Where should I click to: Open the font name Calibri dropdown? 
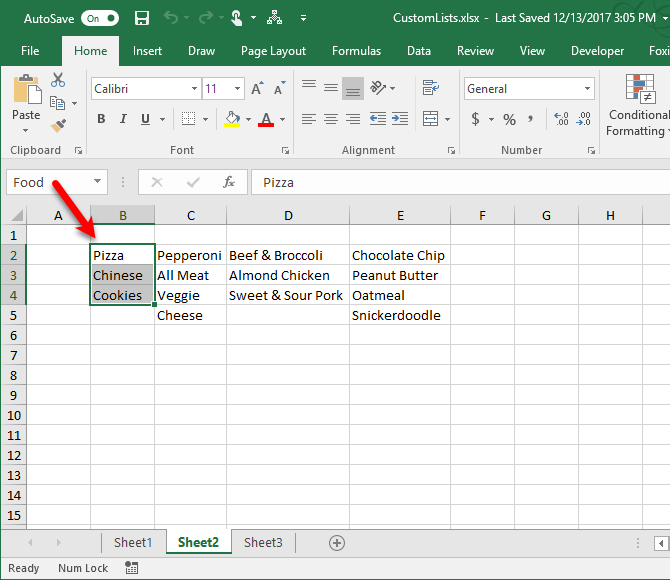click(192, 89)
